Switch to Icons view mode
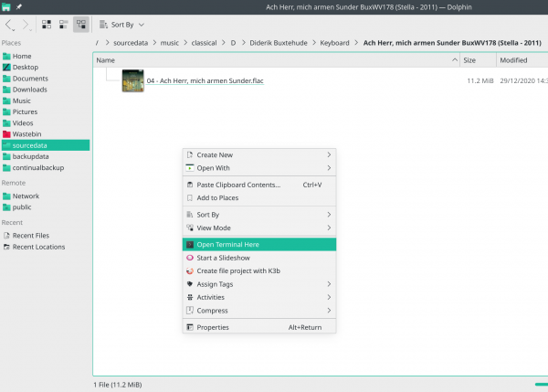 [47, 25]
